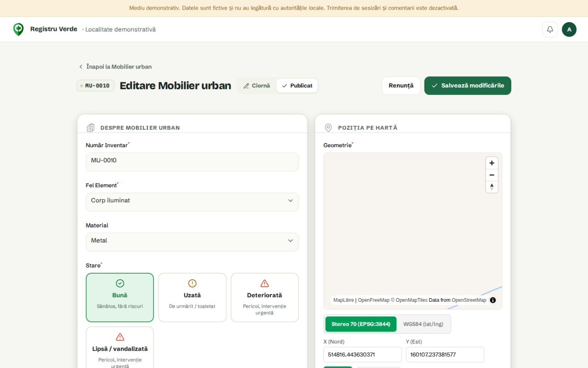Open the Fel Element dropdown
588x368 pixels.
(x=192, y=202)
